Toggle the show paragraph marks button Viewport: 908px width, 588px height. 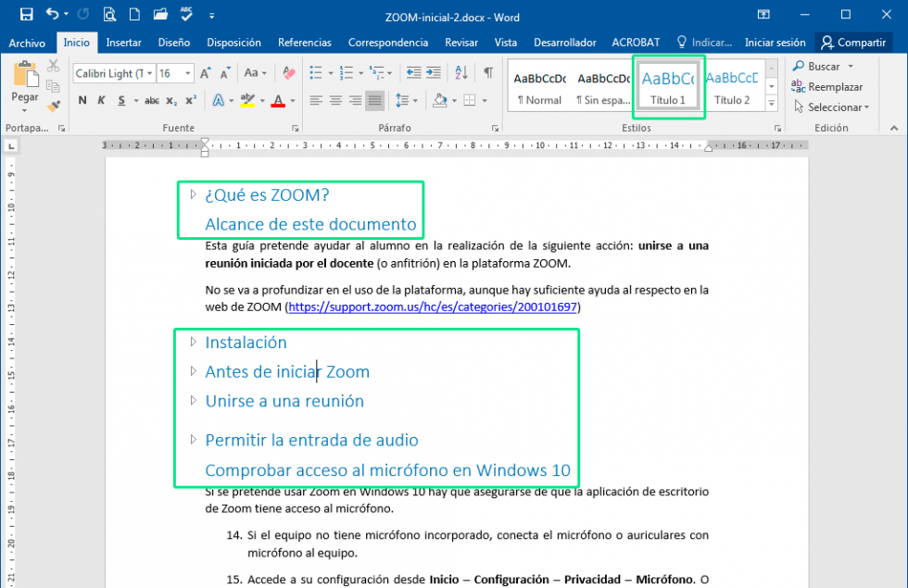point(486,72)
